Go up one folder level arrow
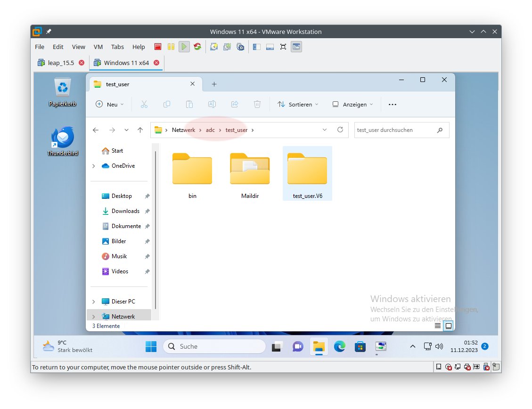Screen dimensions: 532x409 click(140, 130)
